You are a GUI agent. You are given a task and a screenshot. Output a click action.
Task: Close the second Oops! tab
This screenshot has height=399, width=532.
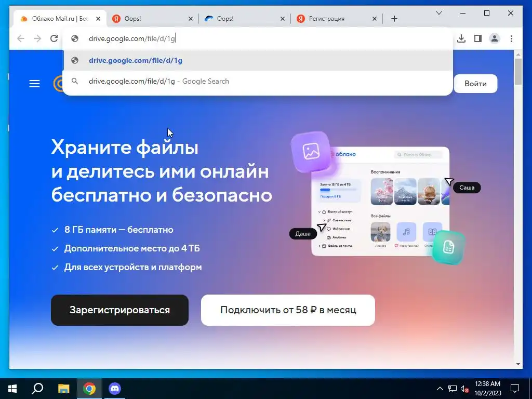coord(283,19)
